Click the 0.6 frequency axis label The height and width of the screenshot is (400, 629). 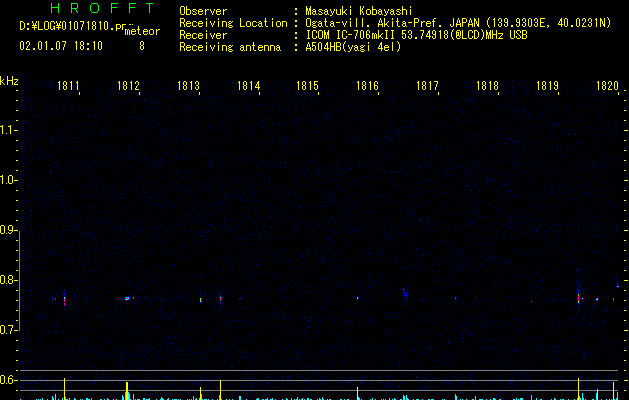click(8, 380)
